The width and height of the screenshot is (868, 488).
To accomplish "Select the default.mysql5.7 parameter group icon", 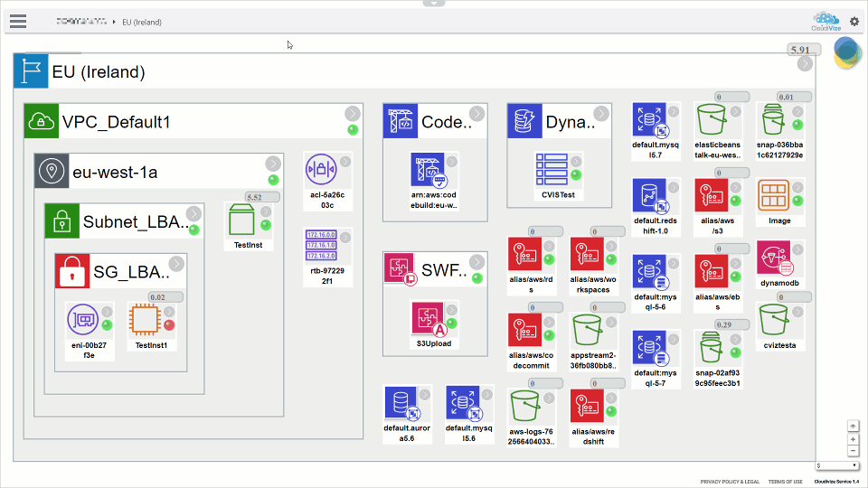I will point(650,119).
